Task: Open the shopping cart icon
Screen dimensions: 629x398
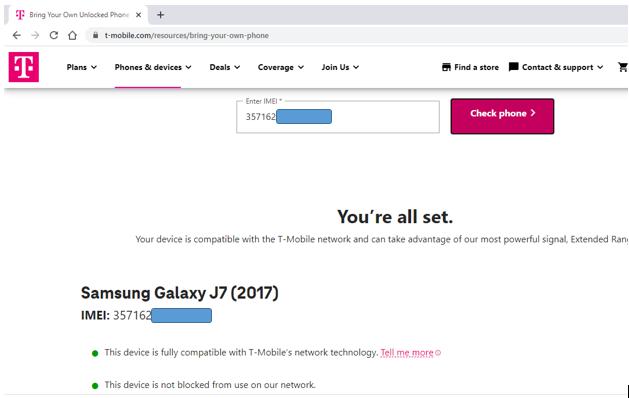Action: coord(623,67)
